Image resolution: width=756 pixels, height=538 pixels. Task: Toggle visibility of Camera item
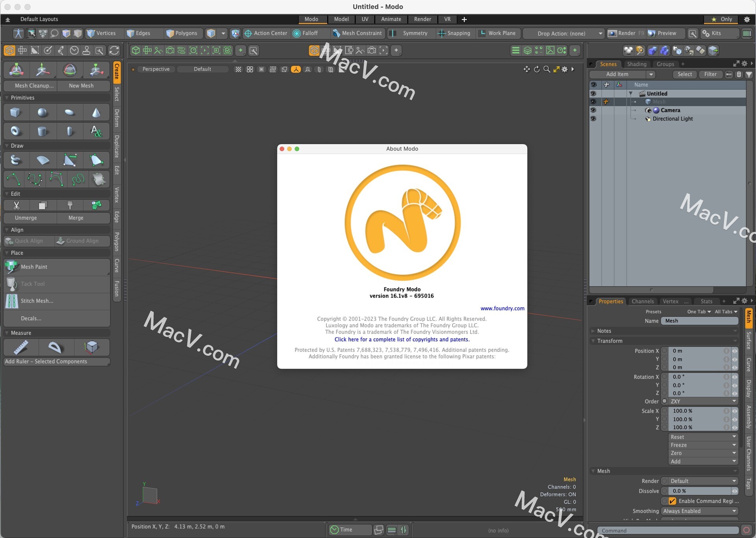(594, 110)
